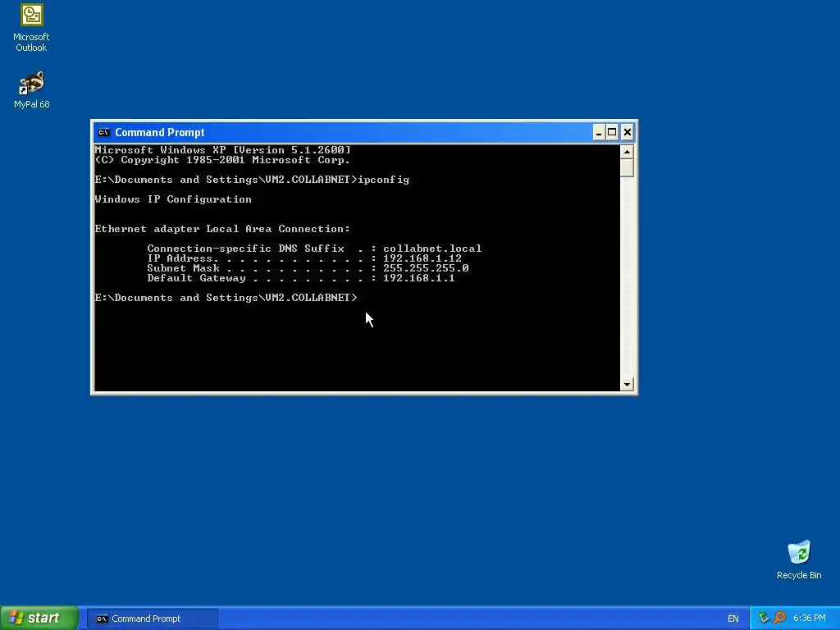Click the Command Prompt scrollbar thumb
This screenshot has height=630, width=840.
[x=627, y=167]
